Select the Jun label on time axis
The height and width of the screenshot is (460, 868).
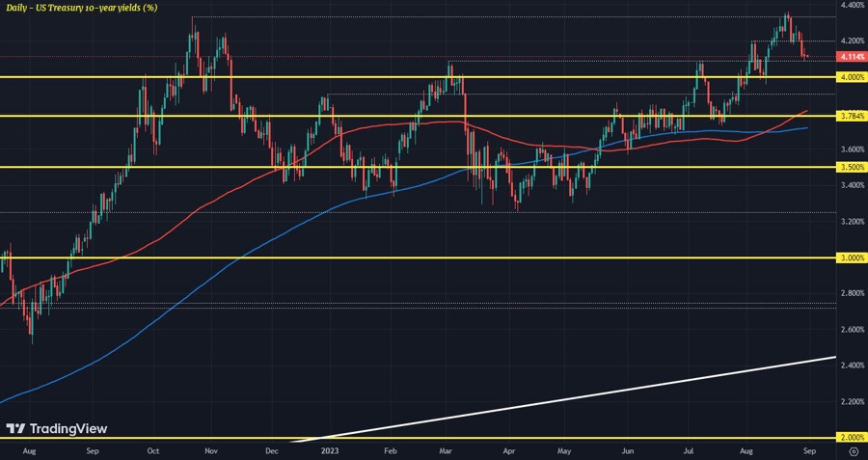coord(628,450)
